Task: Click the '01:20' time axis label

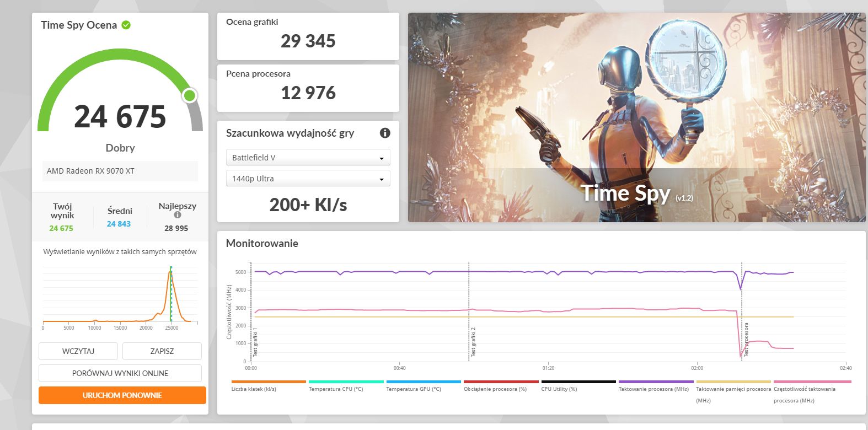Action: click(x=548, y=368)
